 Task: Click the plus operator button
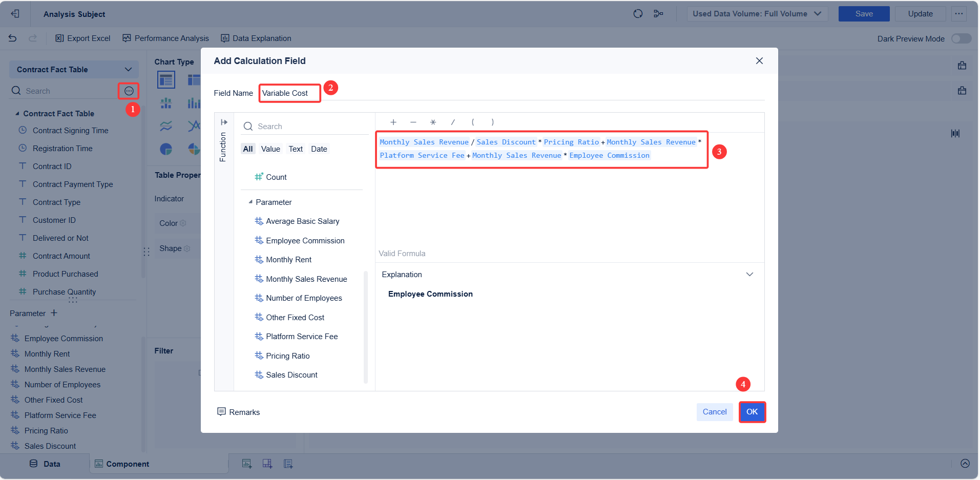coord(393,122)
